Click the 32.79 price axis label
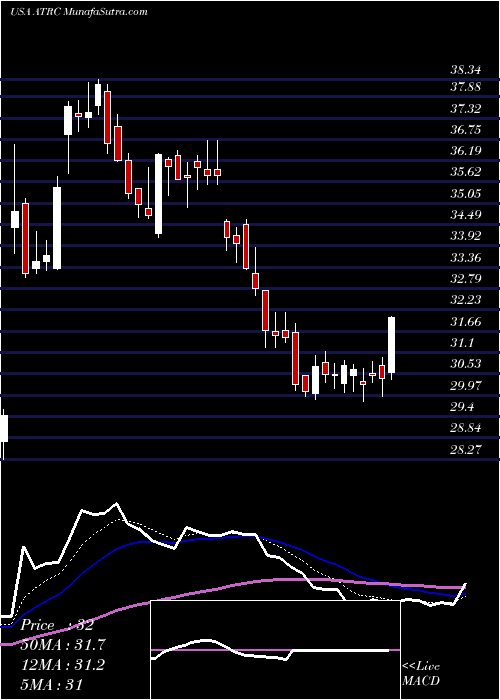The width and height of the screenshot is (500, 700). click(x=466, y=279)
